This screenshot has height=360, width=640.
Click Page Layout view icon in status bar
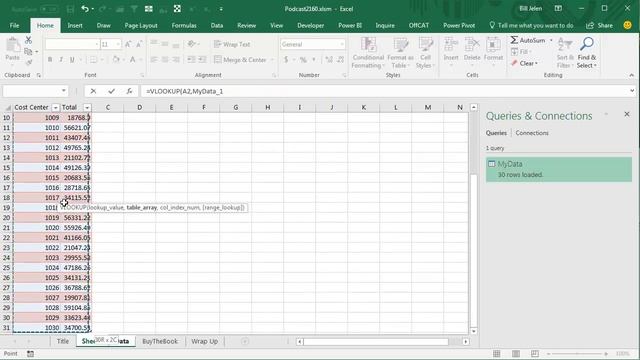(x=516, y=353)
